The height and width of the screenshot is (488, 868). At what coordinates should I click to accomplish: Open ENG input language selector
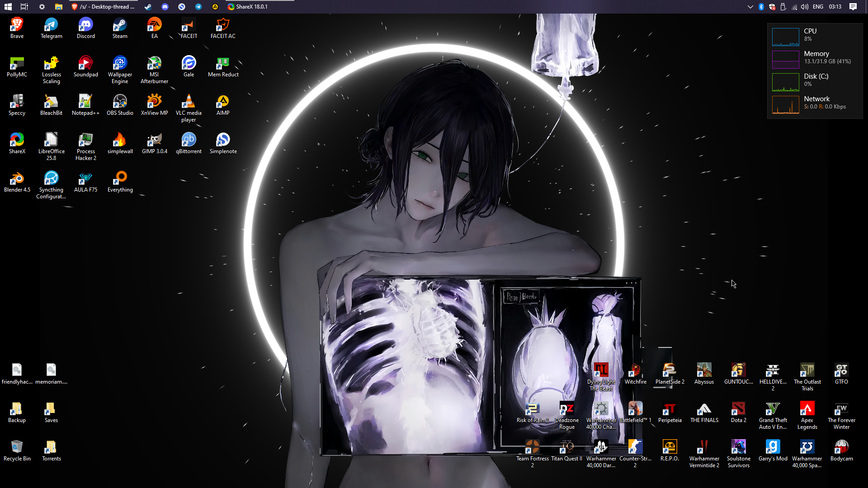click(818, 7)
